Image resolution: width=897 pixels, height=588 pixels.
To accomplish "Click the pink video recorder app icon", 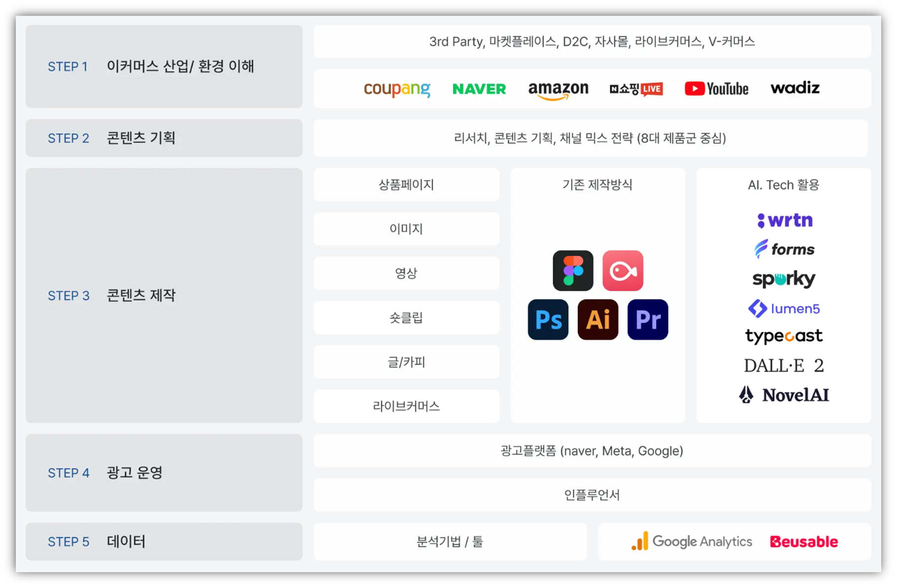I will (x=623, y=271).
